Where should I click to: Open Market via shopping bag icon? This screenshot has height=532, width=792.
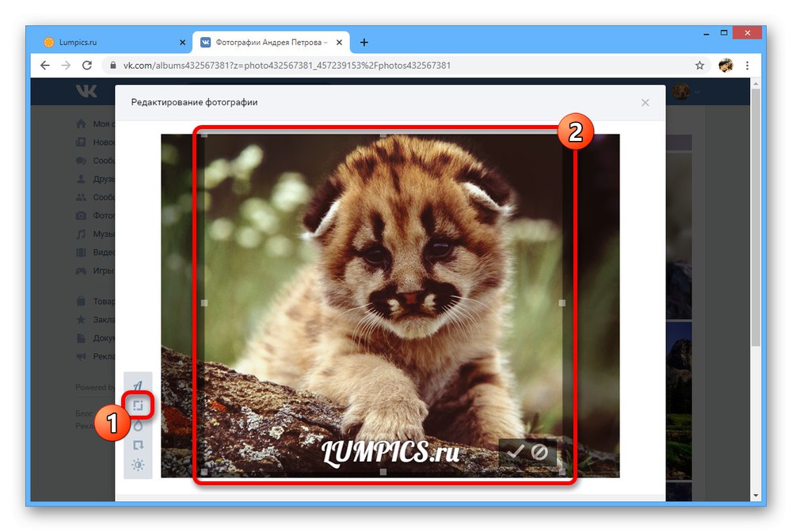coord(81,301)
